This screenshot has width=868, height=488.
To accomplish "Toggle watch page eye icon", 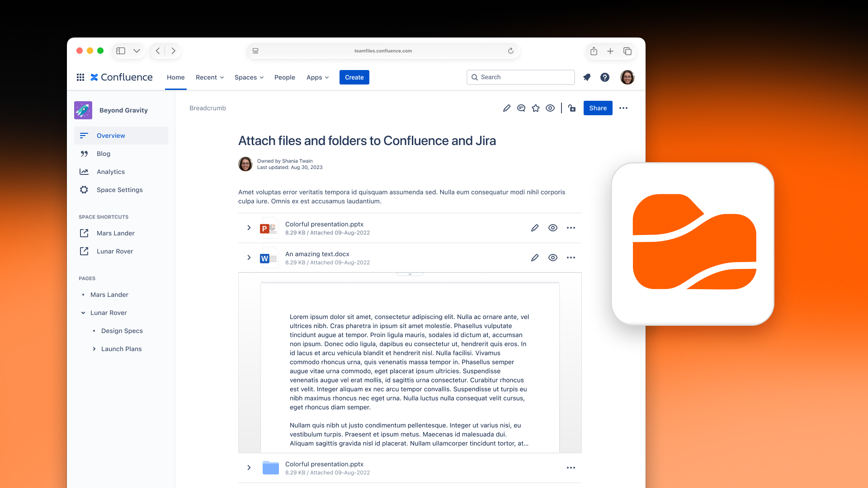I will click(x=550, y=108).
